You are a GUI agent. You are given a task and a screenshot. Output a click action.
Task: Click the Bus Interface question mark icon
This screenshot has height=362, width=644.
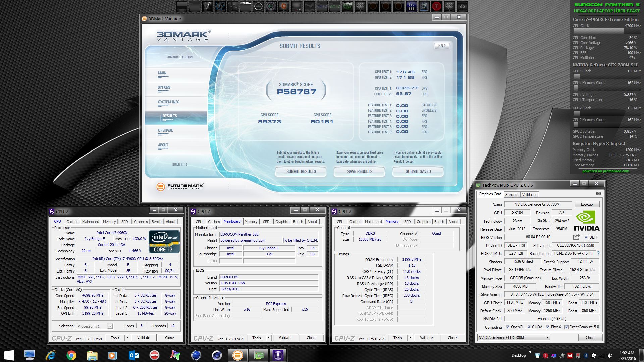pos(598,253)
